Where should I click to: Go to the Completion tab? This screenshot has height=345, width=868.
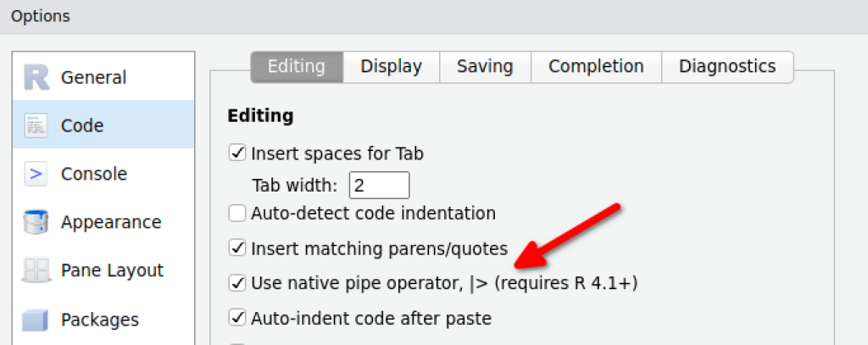pyautogui.click(x=596, y=67)
